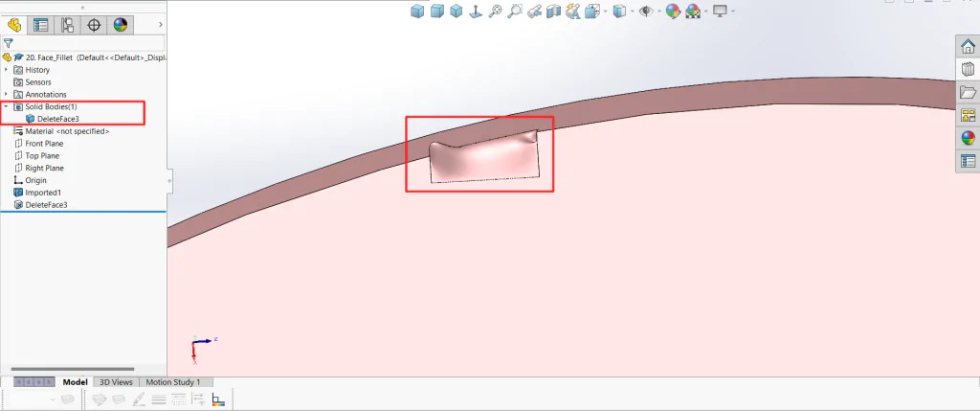The height and width of the screenshot is (411, 980).
Task: Click the feature tree filter funnel icon
Action: click(x=8, y=43)
